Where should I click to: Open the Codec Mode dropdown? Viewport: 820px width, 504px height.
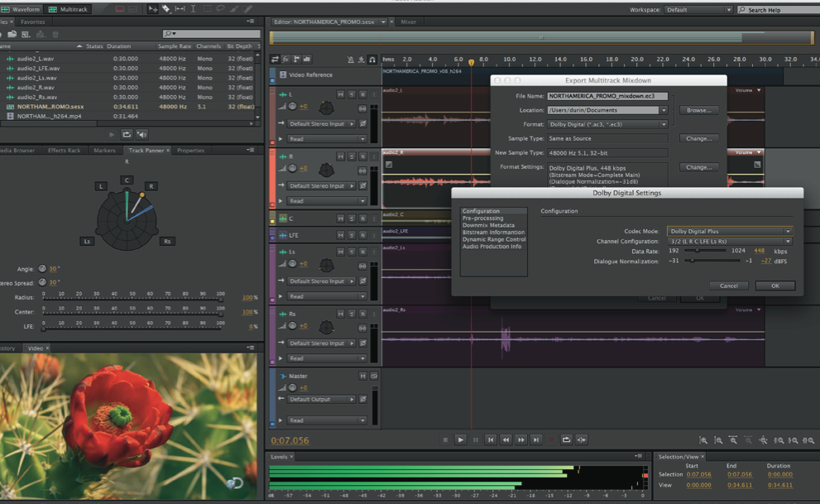point(730,231)
